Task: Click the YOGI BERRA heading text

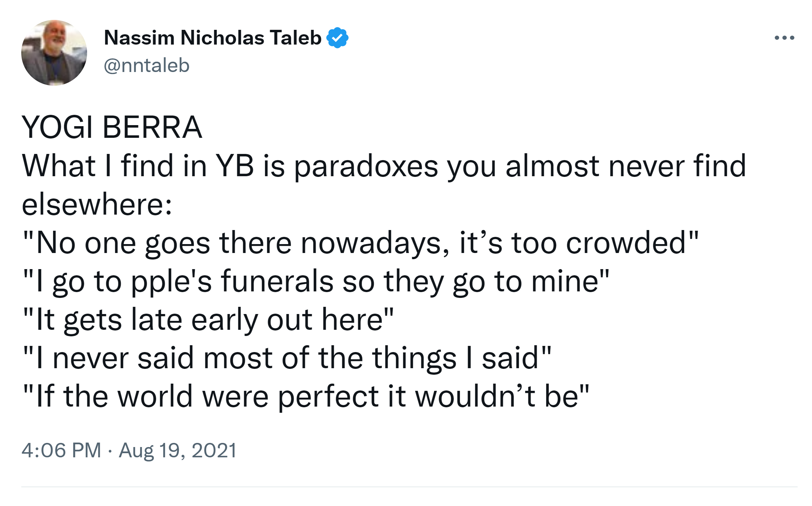Action: (112, 127)
